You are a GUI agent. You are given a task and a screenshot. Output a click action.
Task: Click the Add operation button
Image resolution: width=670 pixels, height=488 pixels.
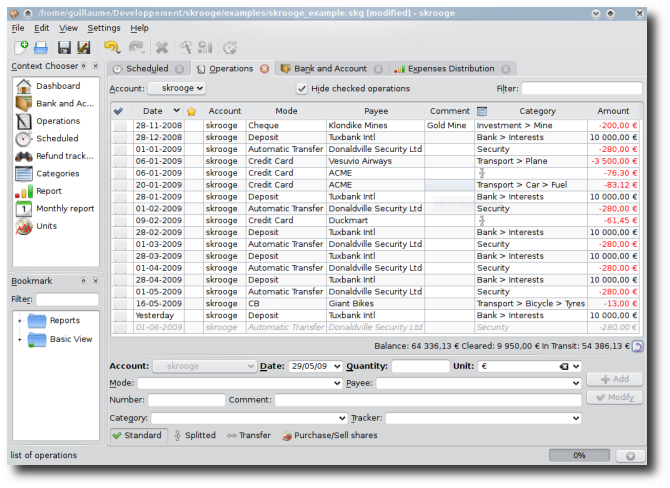pyautogui.click(x=614, y=379)
